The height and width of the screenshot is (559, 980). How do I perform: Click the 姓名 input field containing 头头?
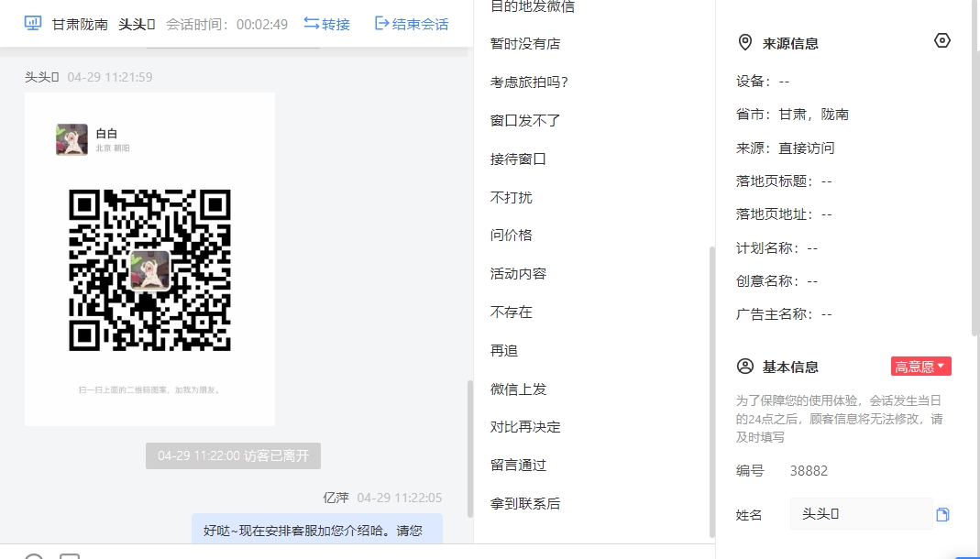click(x=861, y=513)
